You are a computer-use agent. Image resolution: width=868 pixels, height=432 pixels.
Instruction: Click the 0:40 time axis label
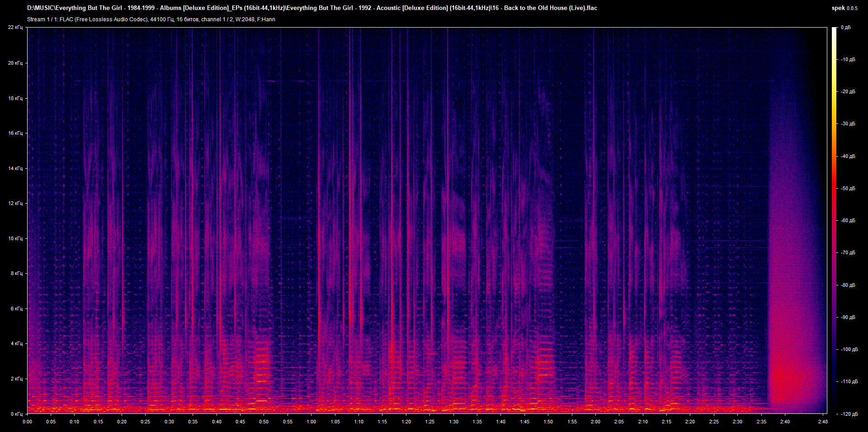217,422
